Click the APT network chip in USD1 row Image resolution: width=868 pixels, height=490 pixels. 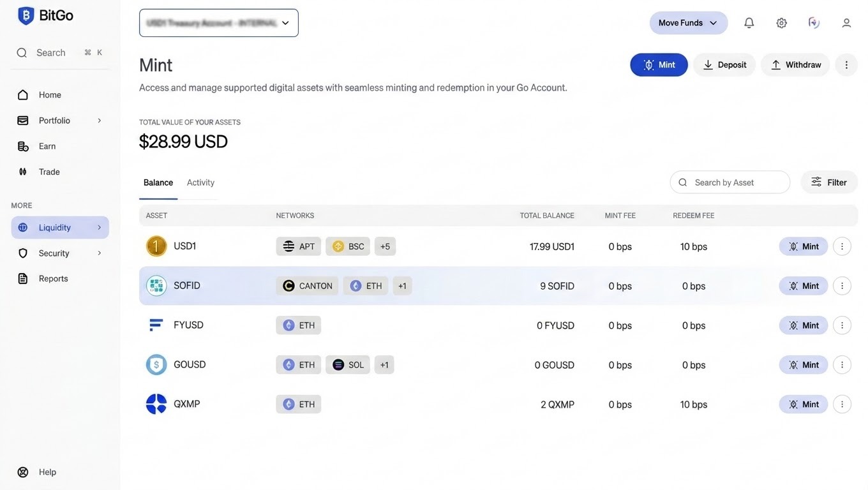coord(299,246)
